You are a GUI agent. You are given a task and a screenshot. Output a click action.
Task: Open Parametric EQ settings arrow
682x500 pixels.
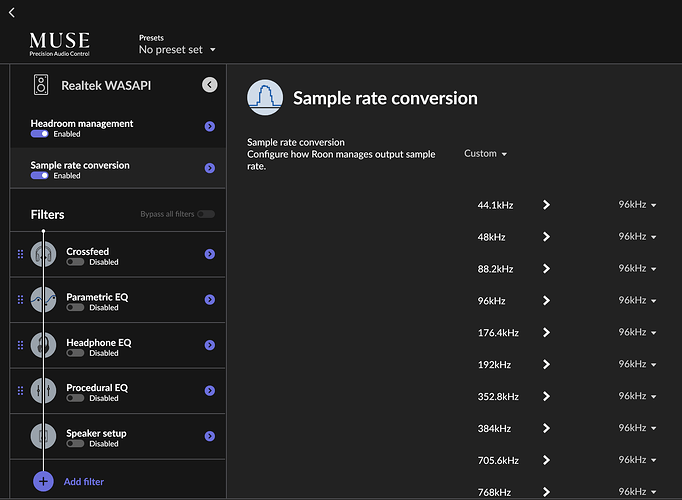tap(210, 300)
